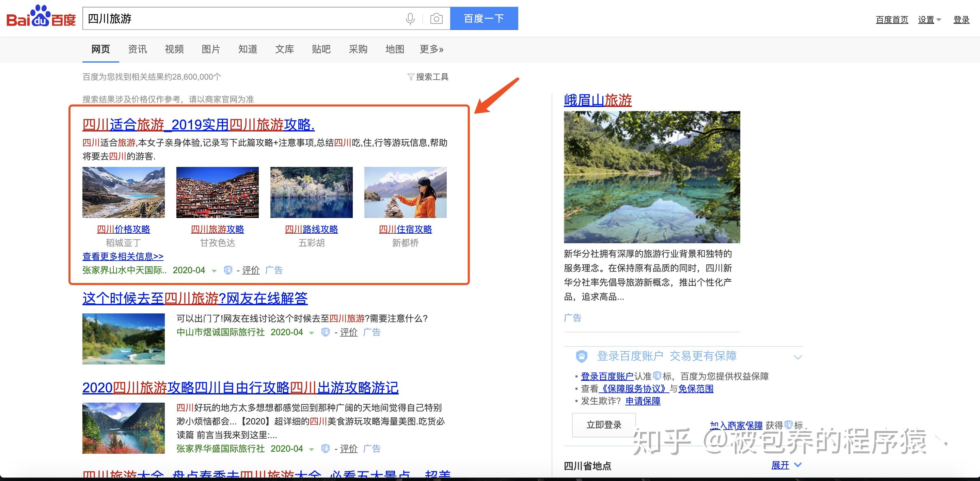
Task: Click guarantee badge beside 中山市煜诚国际旅行社
Action: [x=326, y=332]
